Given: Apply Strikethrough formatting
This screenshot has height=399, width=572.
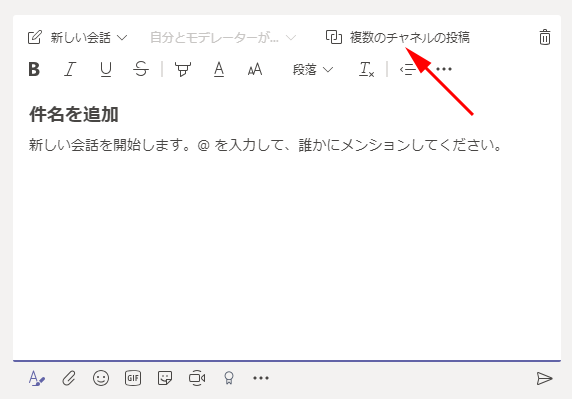Looking at the screenshot, I should tap(141, 69).
